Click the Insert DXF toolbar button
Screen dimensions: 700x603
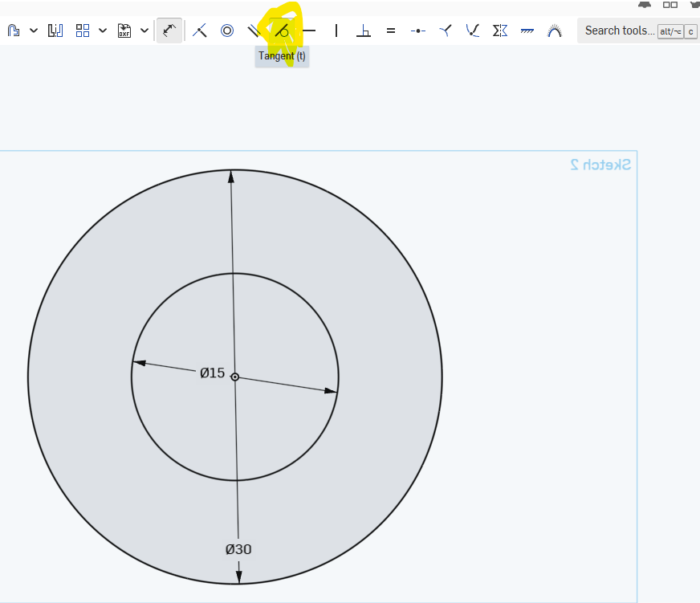(124, 31)
